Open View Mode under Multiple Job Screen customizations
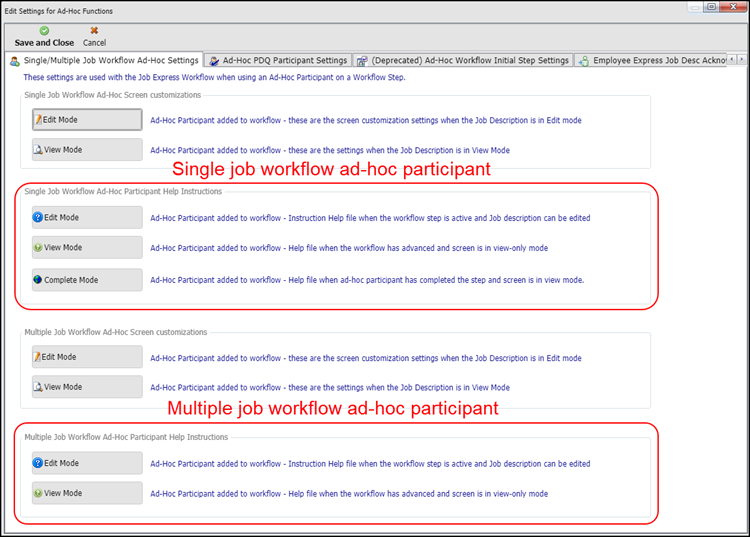Image resolution: width=750 pixels, height=537 pixels. tap(87, 386)
